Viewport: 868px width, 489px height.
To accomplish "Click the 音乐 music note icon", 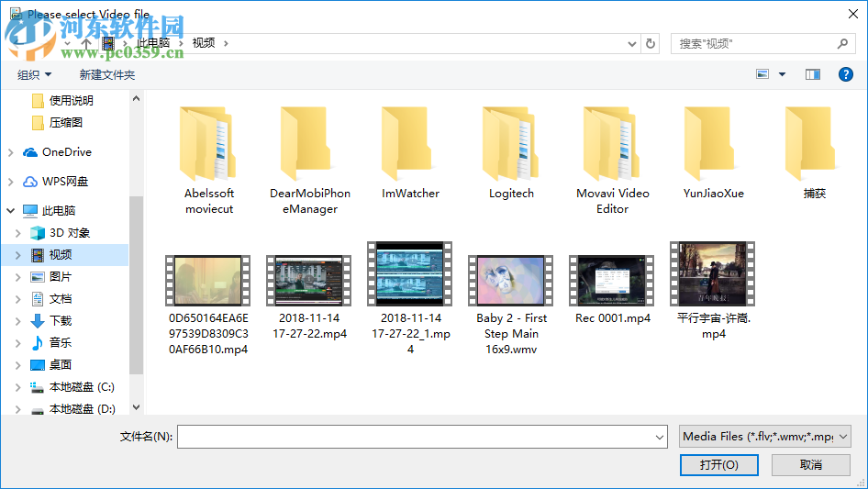I will 38,343.
